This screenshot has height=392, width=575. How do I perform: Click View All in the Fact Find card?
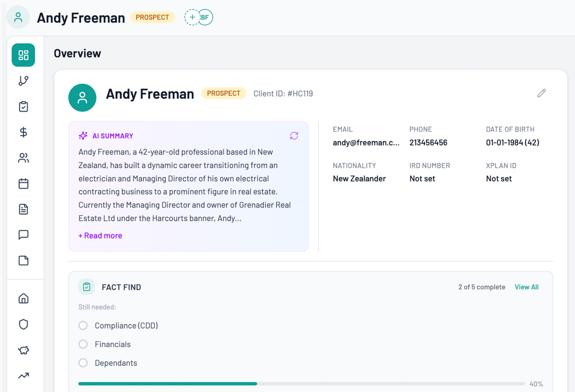(527, 287)
